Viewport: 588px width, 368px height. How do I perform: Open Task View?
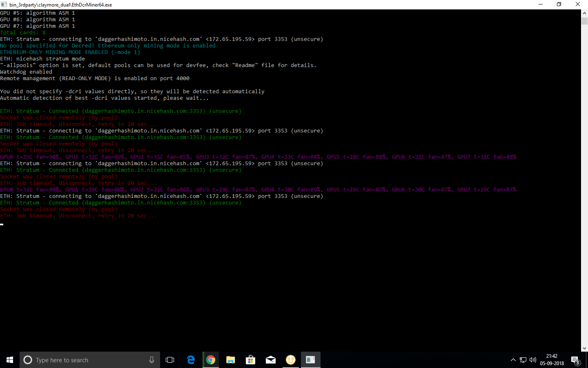click(x=170, y=360)
